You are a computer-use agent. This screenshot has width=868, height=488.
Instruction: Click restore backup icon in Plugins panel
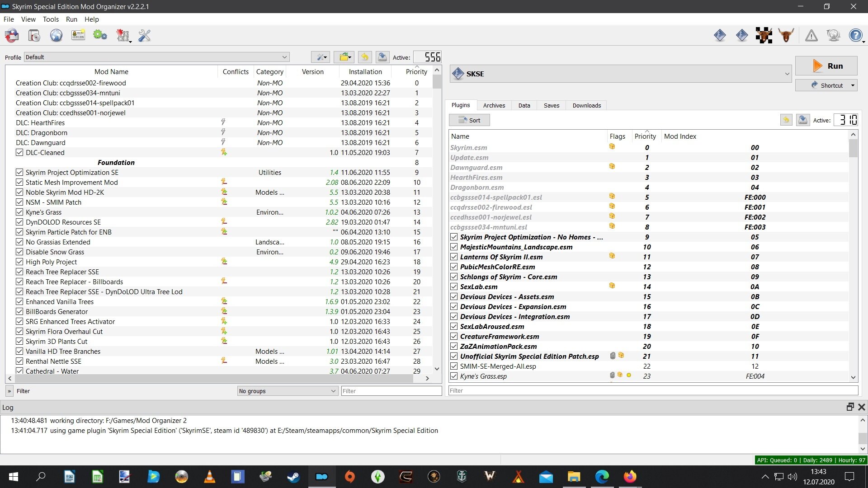click(786, 120)
